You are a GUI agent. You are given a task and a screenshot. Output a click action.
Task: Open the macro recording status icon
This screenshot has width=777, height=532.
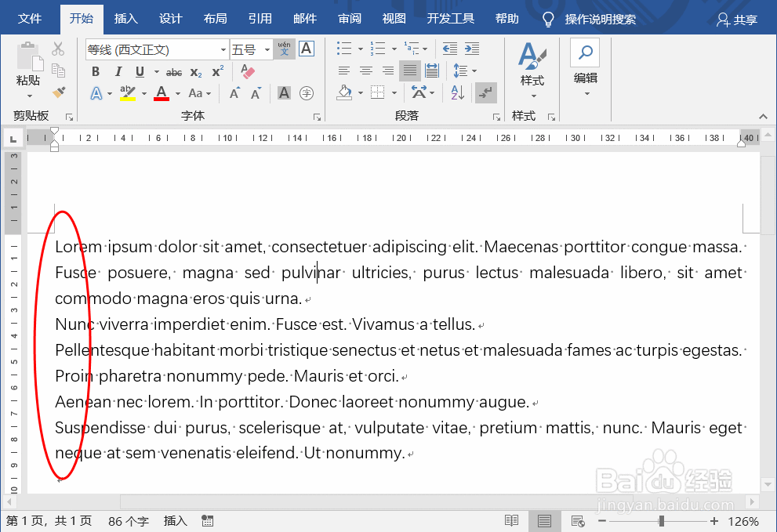click(x=208, y=521)
